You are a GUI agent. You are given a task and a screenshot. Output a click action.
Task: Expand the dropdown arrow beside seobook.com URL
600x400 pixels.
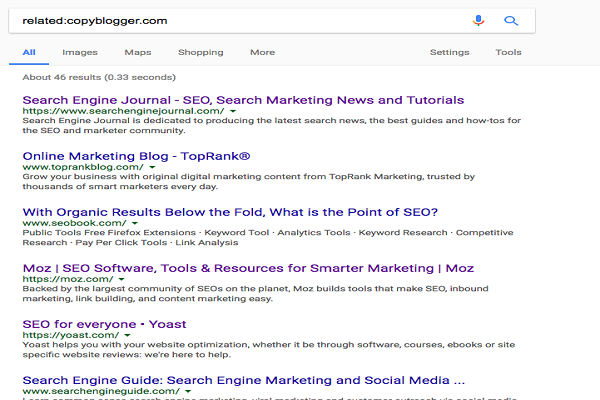click(x=135, y=223)
